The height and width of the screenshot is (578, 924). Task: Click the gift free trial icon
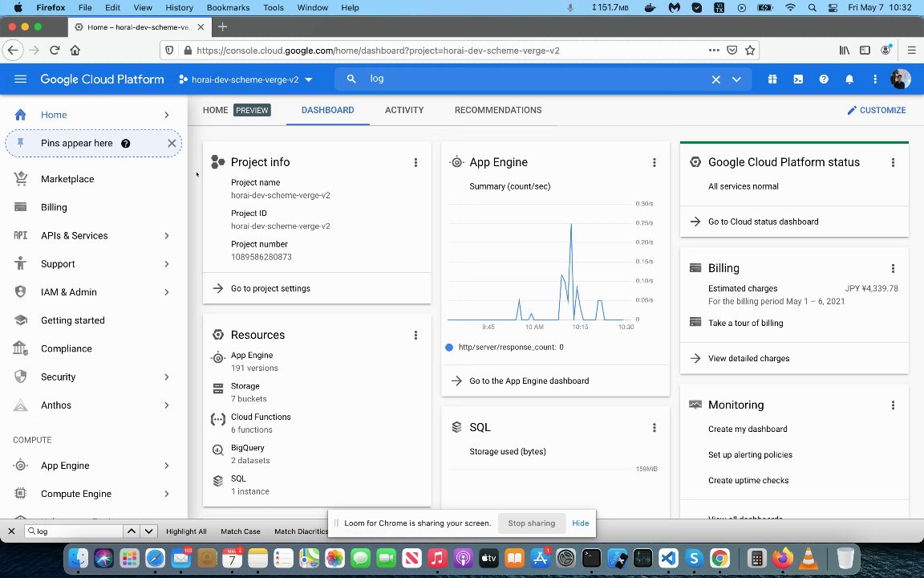point(772,79)
